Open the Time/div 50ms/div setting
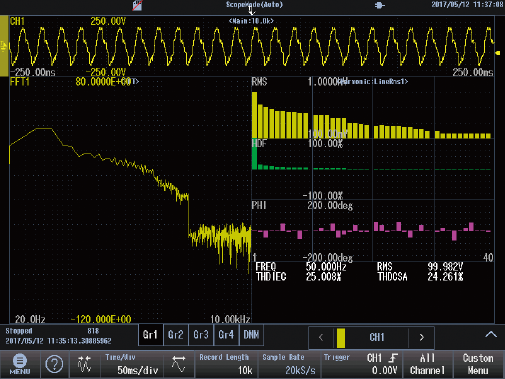The image size is (505, 379). click(x=132, y=364)
